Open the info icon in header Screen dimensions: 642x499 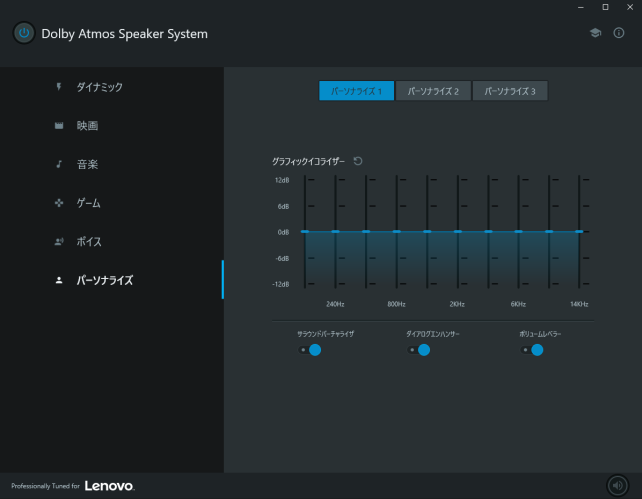(619, 33)
